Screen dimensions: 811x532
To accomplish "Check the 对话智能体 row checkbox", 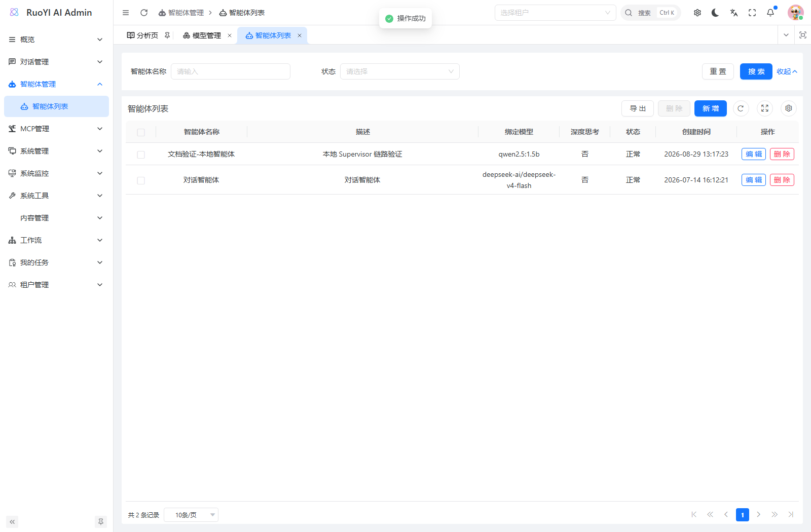I will [x=141, y=180].
